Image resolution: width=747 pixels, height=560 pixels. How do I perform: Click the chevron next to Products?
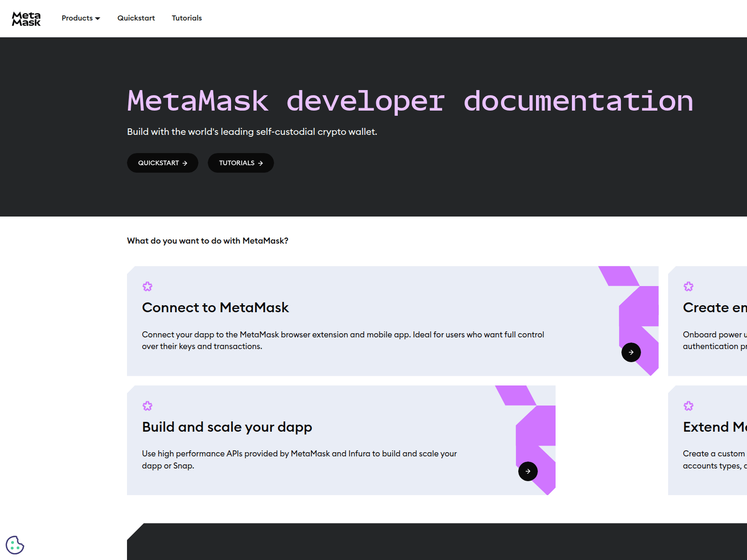click(x=97, y=19)
